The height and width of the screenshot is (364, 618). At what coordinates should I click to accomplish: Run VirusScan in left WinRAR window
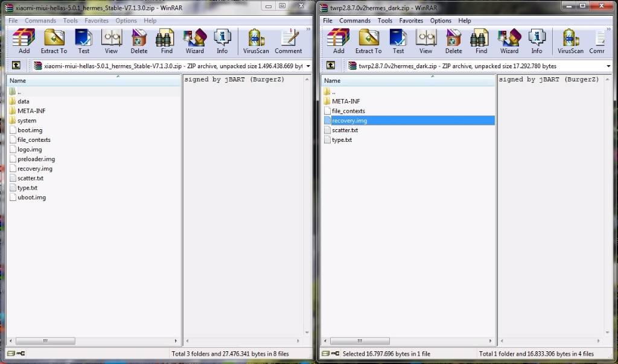tap(256, 41)
